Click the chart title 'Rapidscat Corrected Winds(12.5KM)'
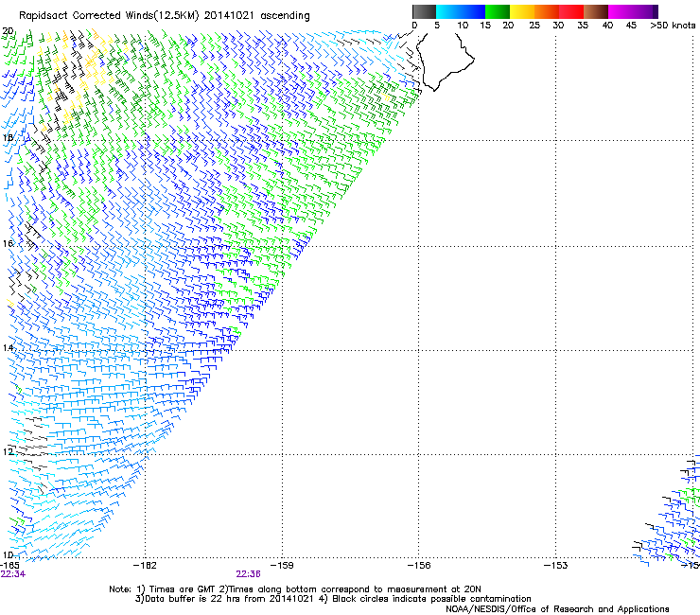 tap(109, 16)
